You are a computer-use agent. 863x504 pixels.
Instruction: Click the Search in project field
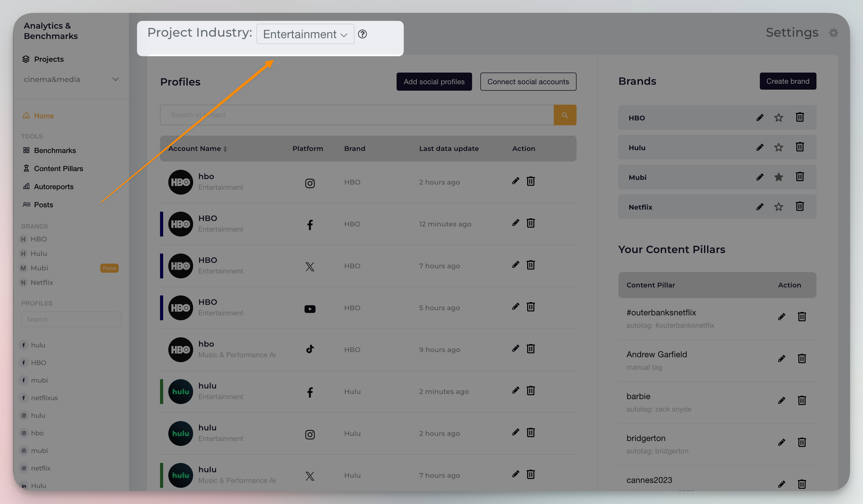tap(357, 115)
